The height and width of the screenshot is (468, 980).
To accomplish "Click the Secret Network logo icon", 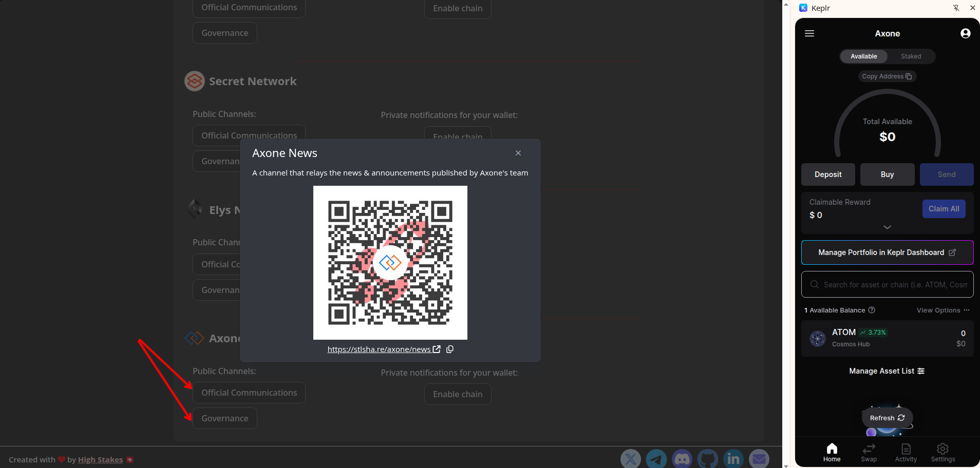I will [195, 81].
